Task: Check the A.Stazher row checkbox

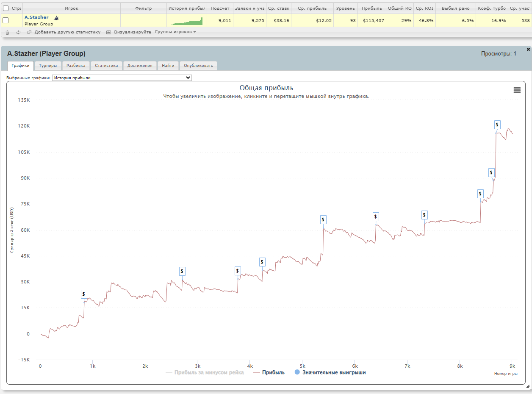Action: [x=6, y=20]
